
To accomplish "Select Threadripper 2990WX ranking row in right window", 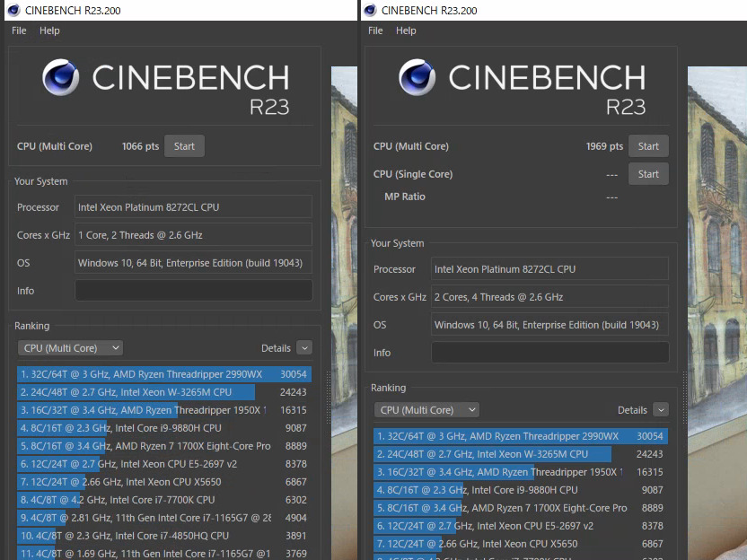I will point(521,436).
